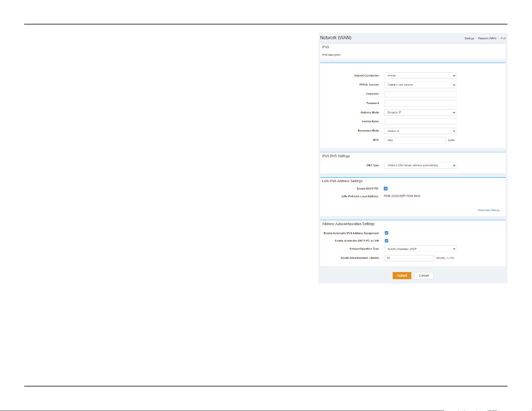This screenshot has height=411, width=532.
Task: Click the Network (WAN) page title
Action: point(336,38)
